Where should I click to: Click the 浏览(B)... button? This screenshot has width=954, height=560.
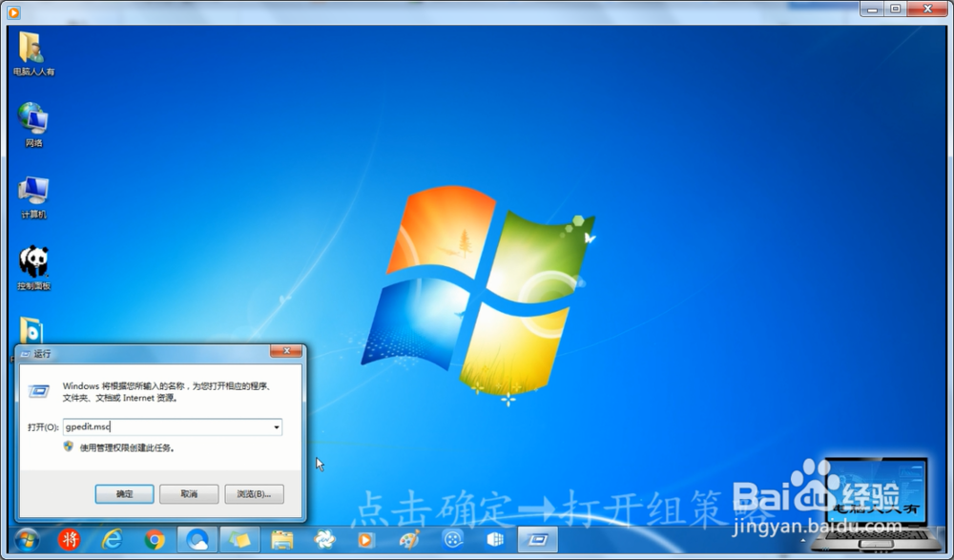click(254, 493)
